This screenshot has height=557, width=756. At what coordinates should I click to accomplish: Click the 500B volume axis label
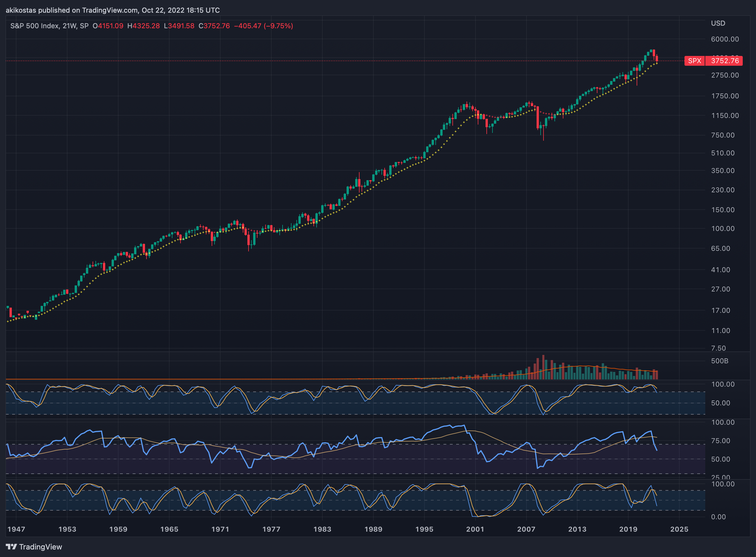click(x=720, y=361)
